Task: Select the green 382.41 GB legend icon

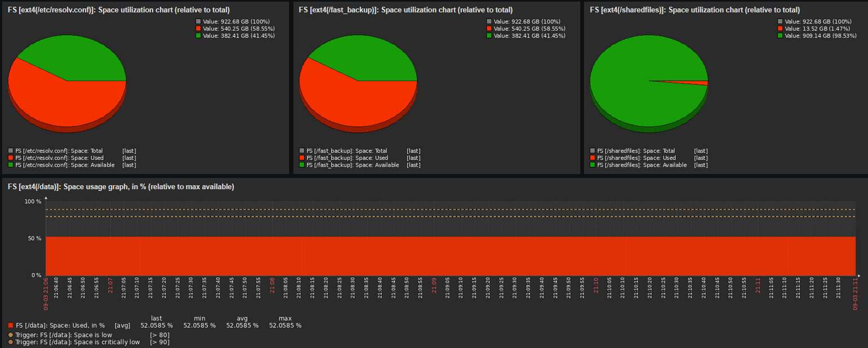Action: point(197,35)
